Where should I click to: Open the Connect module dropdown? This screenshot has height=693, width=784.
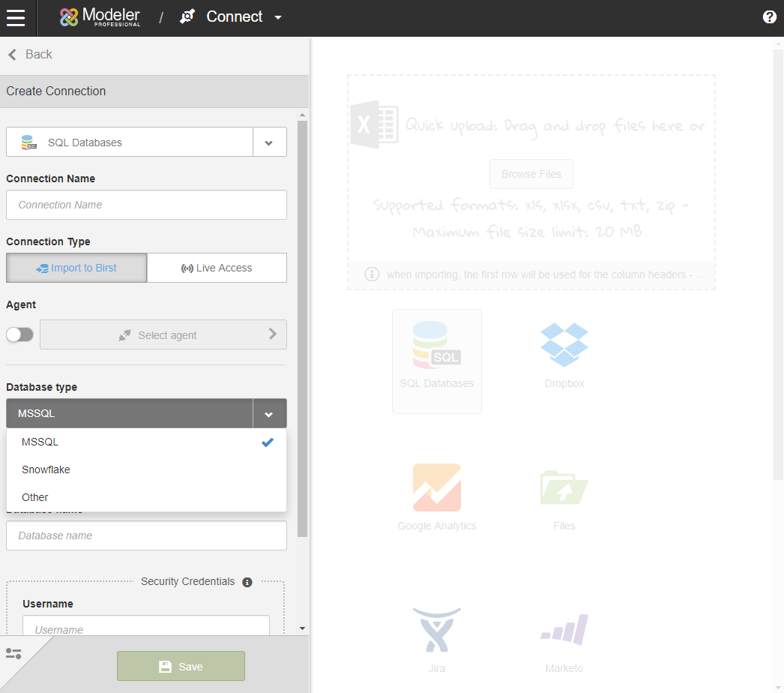278,17
